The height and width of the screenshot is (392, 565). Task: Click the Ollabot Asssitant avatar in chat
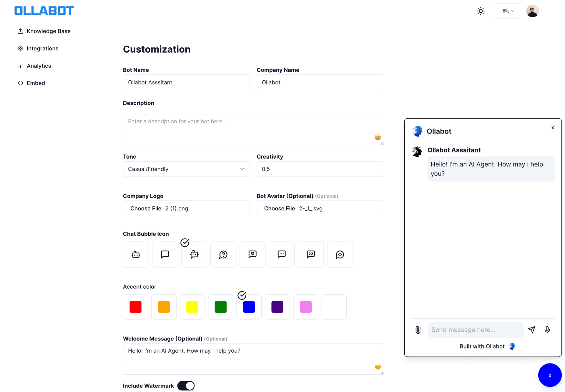[x=417, y=152]
